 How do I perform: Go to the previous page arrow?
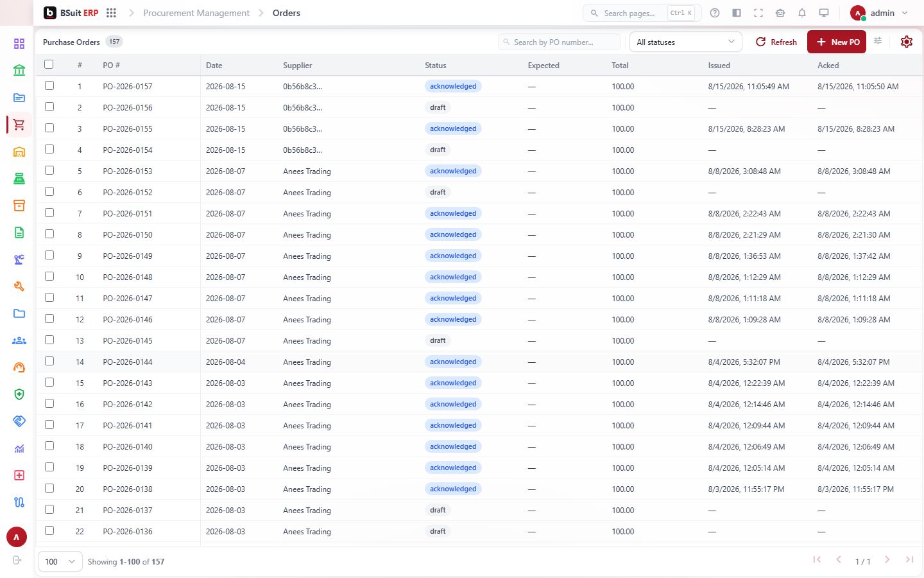click(x=839, y=560)
